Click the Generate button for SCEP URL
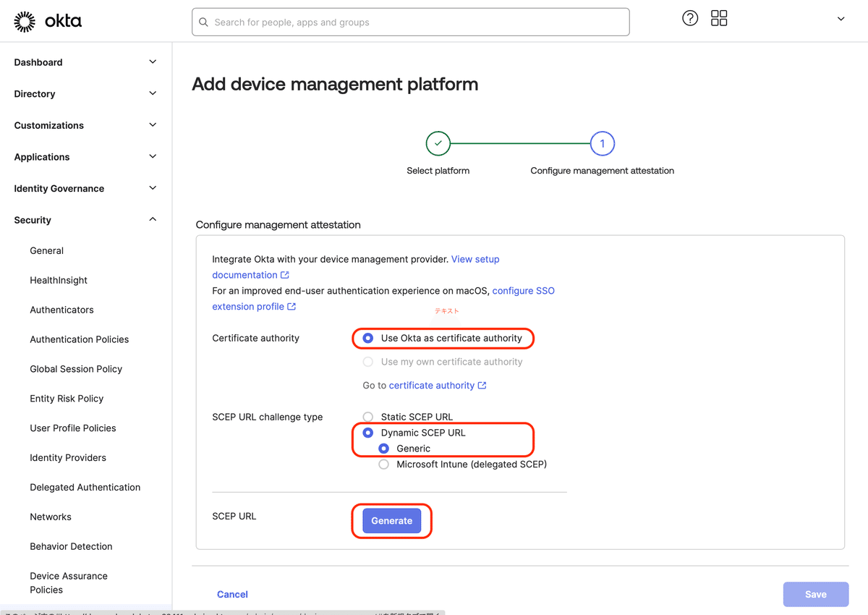Image resolution: width=868 pixels, height=615 pixels. click(x=391, y=520)
